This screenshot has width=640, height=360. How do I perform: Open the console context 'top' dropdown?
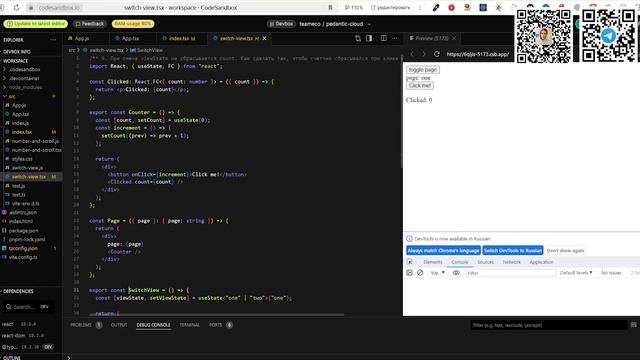tap(437, 273)
